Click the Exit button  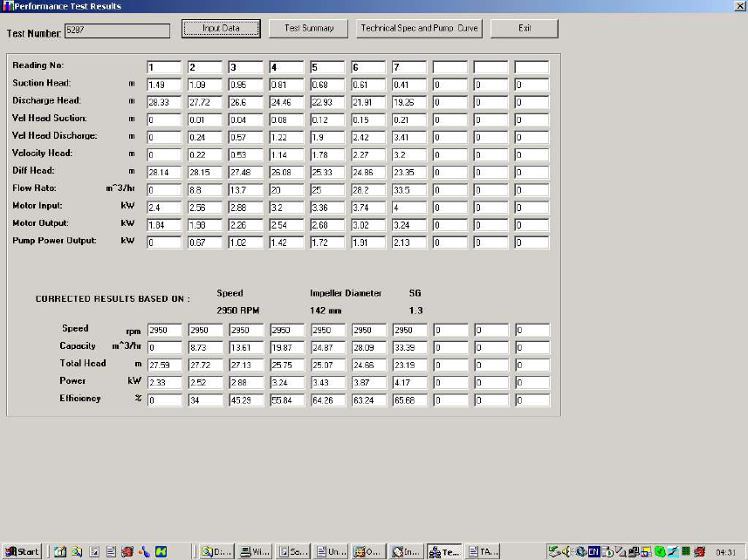(x=524, y=28)
